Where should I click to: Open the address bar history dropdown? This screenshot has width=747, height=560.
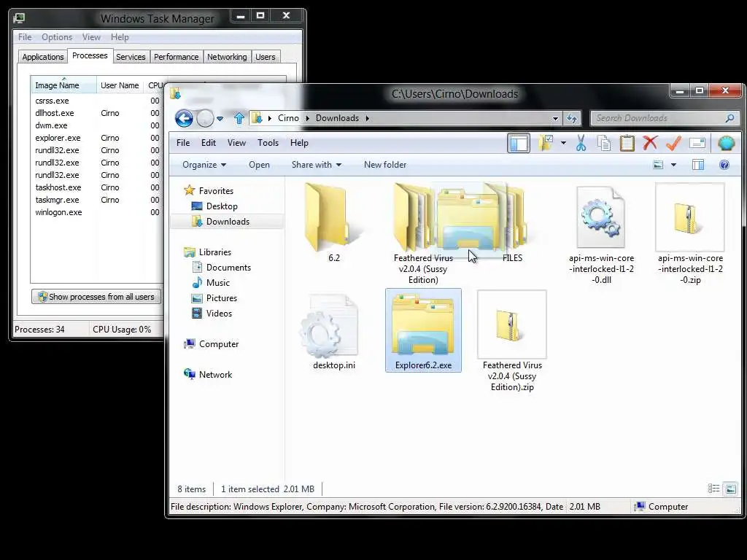[x=555, y=119]
